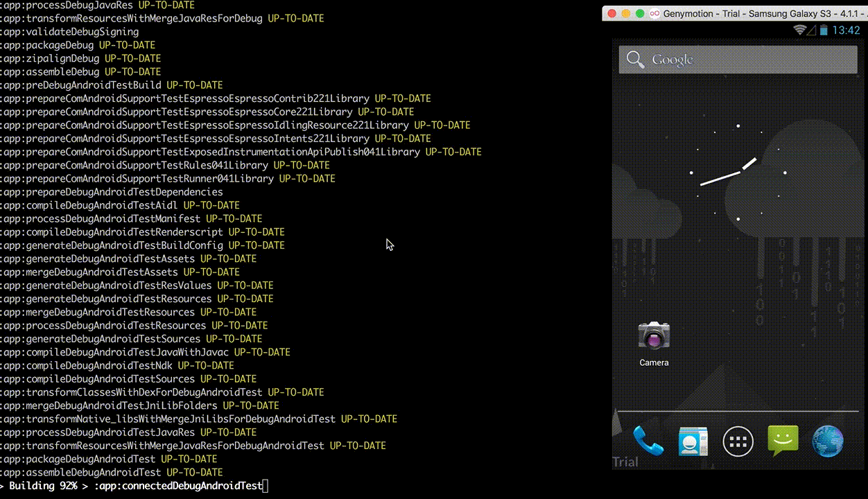Click the :app:mergeDebugAndroidTestAssets line
Screen dimensions: 868x499
click(x=120, y=272)
